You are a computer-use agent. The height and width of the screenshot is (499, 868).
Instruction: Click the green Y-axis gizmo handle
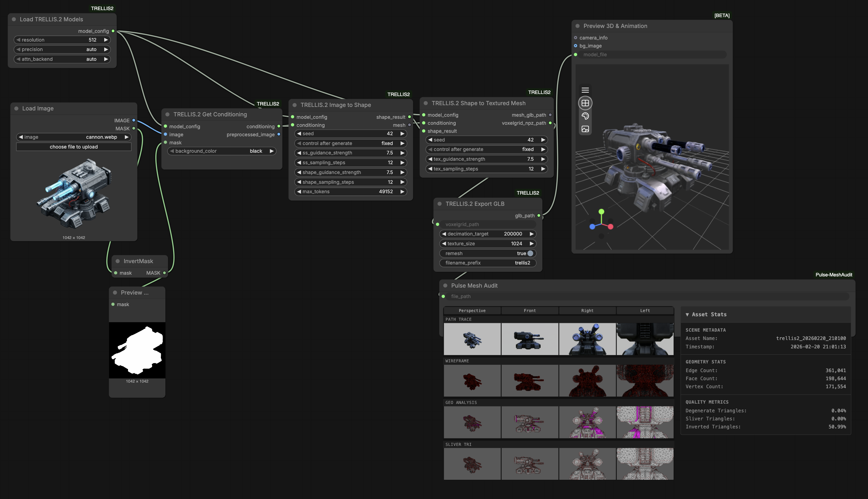tap(601, 211)
